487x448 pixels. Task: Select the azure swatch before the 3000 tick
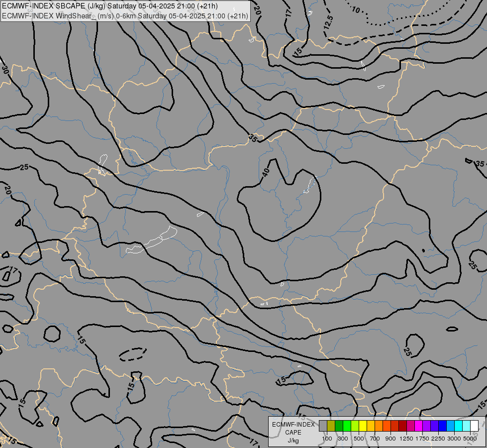[450, 426]
